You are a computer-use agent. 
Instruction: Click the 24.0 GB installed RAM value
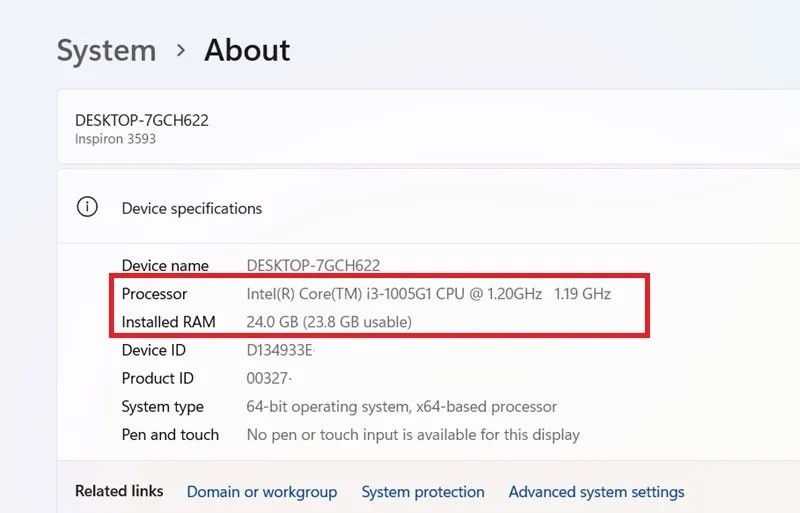point(328,321)
